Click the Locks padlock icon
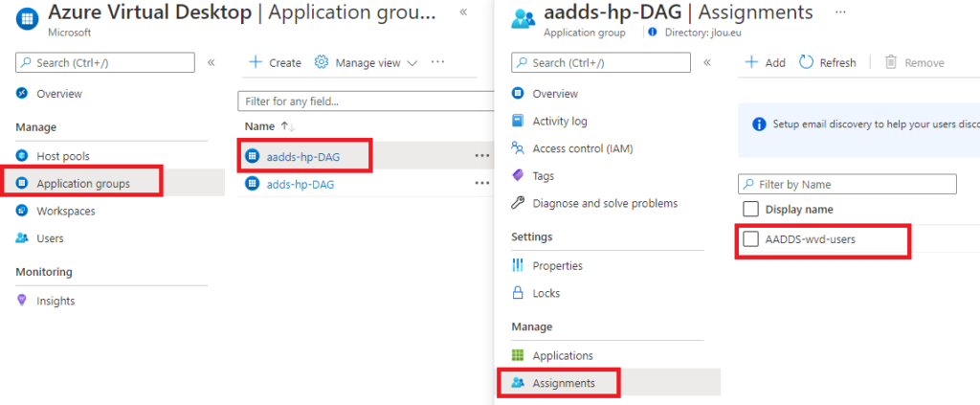Image resolution: width=980 pixels, height=405 pixels. tap(518, 293)
